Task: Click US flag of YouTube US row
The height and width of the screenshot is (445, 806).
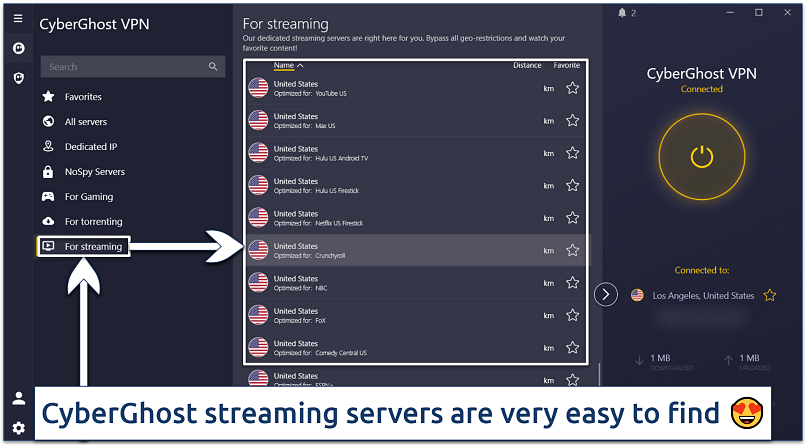Action: (258, 88)
